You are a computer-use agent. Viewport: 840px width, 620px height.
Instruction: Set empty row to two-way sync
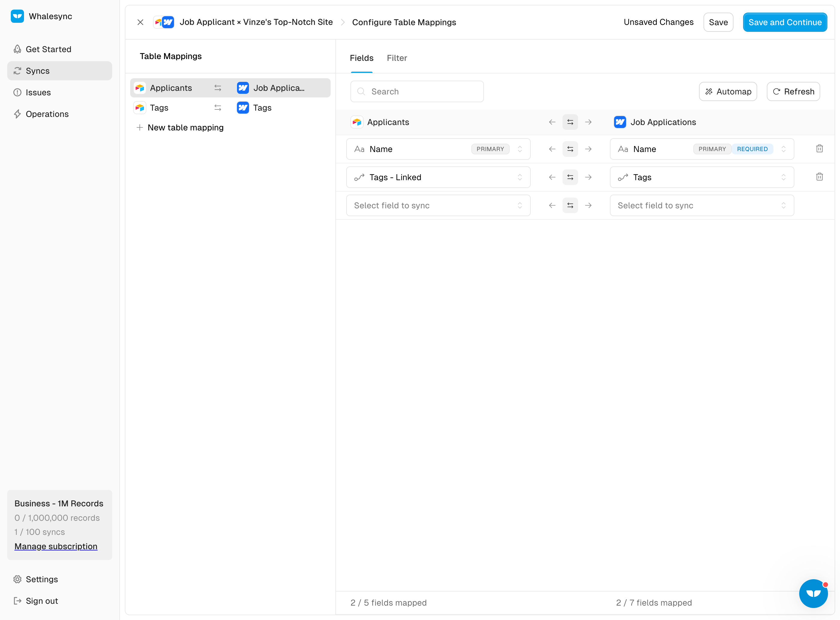[570, 205]
